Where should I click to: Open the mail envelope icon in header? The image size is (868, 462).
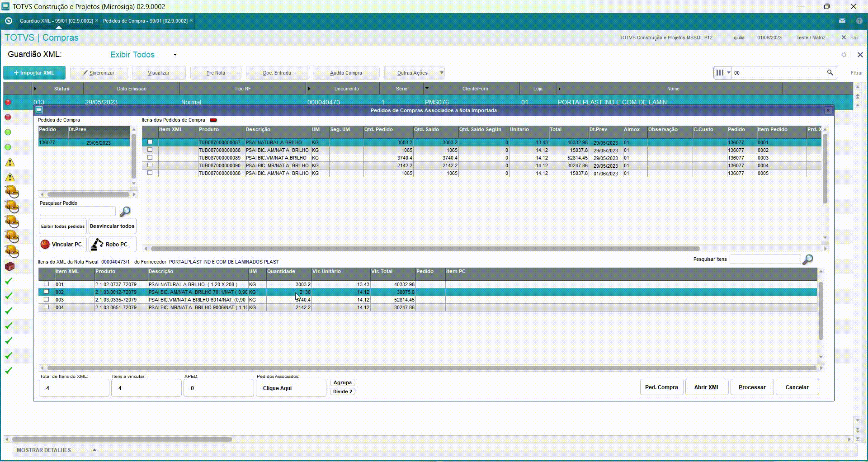point(842,21)
